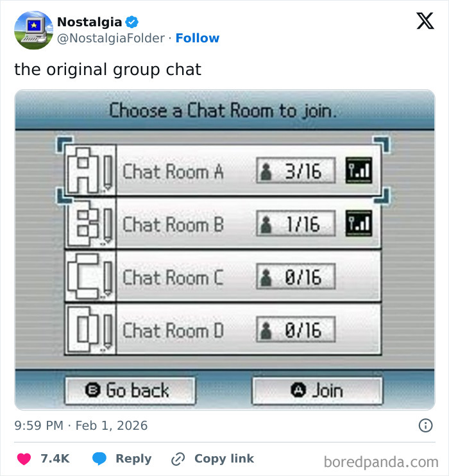Click the Nostalgia display name
The width and height of the screenshot is (449, 476).
pos(89,22)
